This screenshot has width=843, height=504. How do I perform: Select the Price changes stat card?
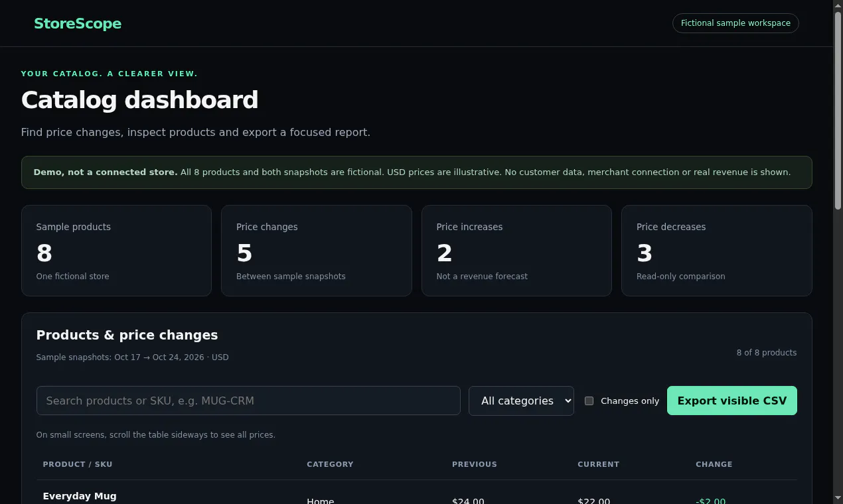316,251
